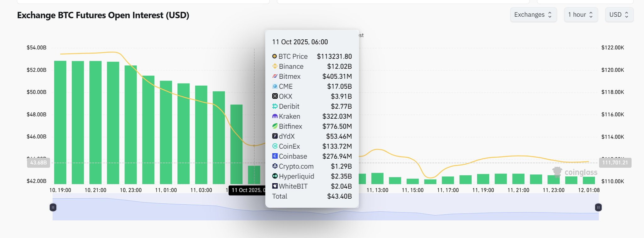This screenshot has width=644, height=238.
Task: Click the chart title Exchange BTC Futures Open Interest
Action: click(x=103, y=15)
